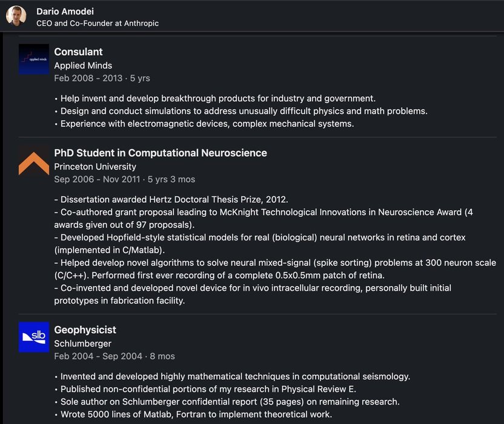The image size is (504, 424).
Task: Click the Princeton University school name
Action: (x=95, y=167)
